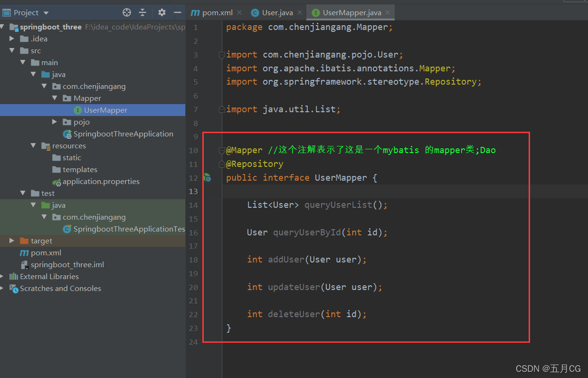Image resolution: width=588 pixels, height=378 pixels.
Task: Click the Scratches and Consoles icon
Action: coord(14,289)
